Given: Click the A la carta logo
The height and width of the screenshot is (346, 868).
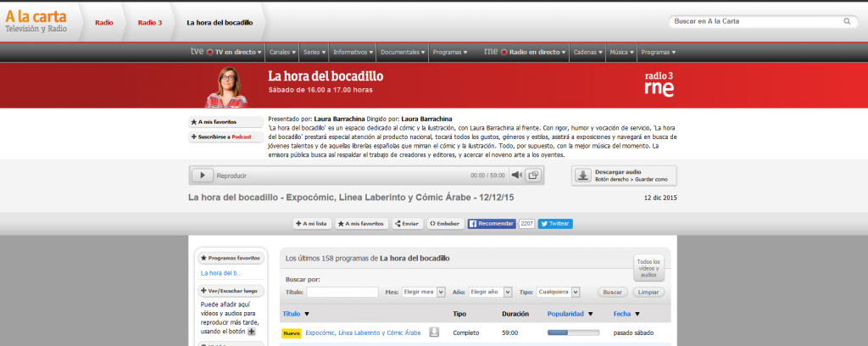Looking at the screenshot, I should point(36,21).
